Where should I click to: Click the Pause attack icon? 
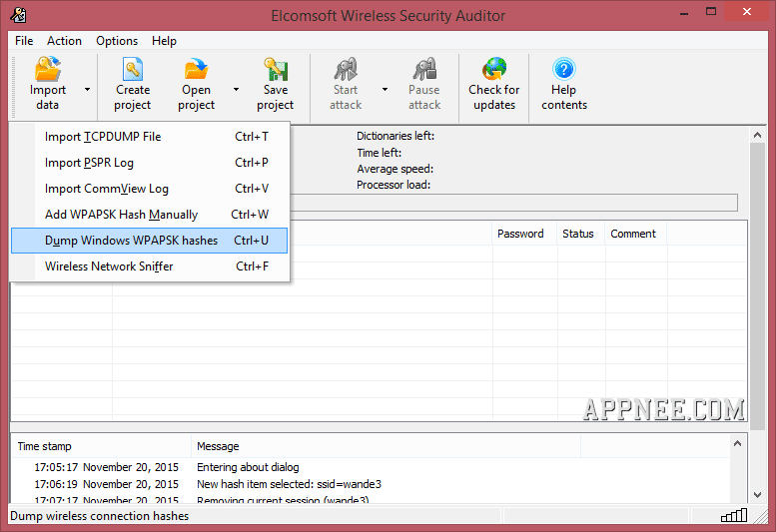point(424,69)
